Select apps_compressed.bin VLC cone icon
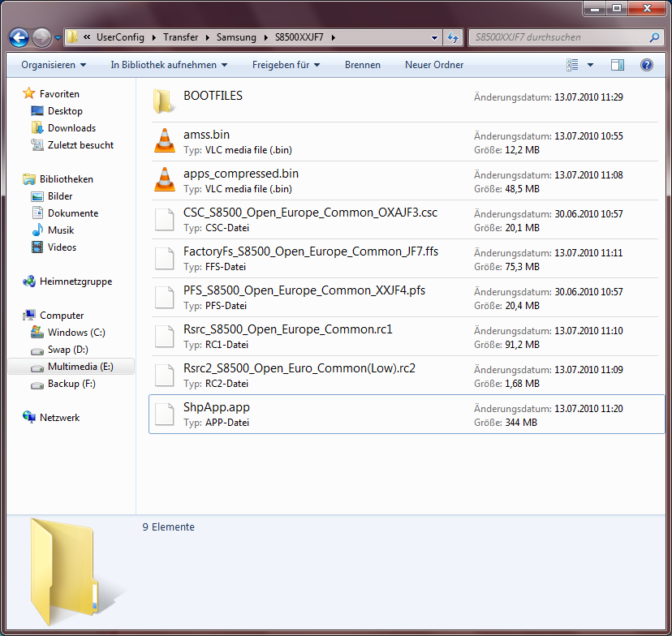The width and height of the screenshot is (672, 636). (165, 180)
